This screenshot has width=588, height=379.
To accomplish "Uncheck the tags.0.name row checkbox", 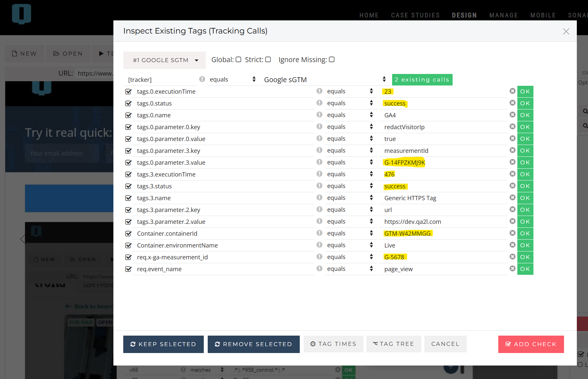I will [129, 115].
